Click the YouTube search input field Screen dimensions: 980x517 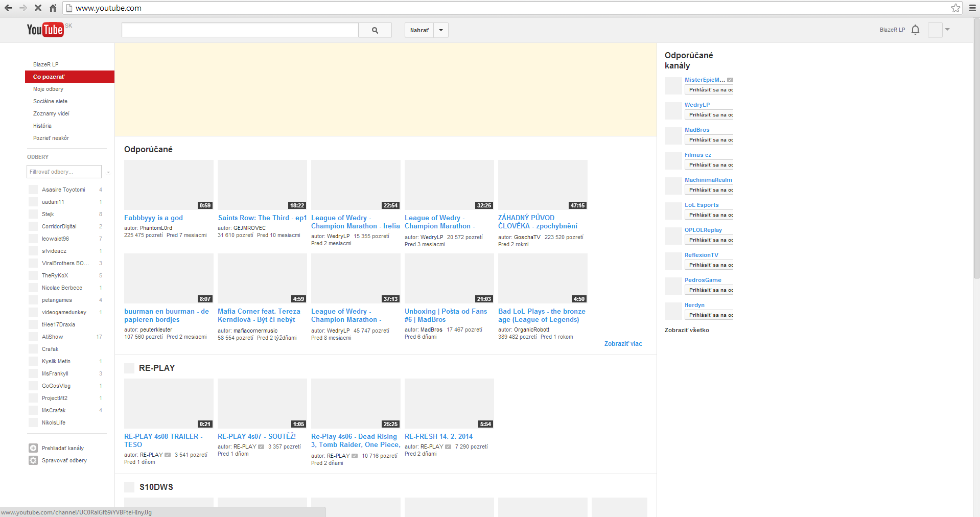coord(240,30)
